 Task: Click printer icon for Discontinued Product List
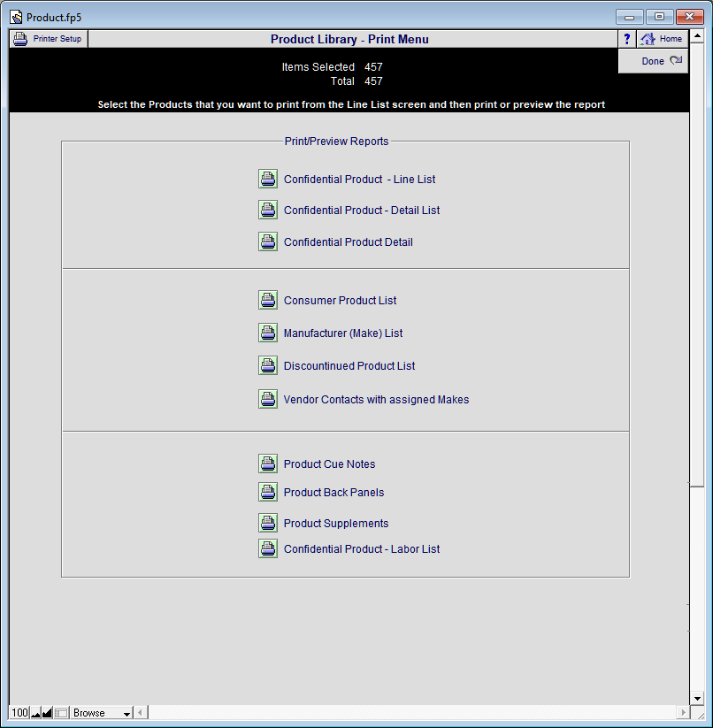(x=268, y=365)
